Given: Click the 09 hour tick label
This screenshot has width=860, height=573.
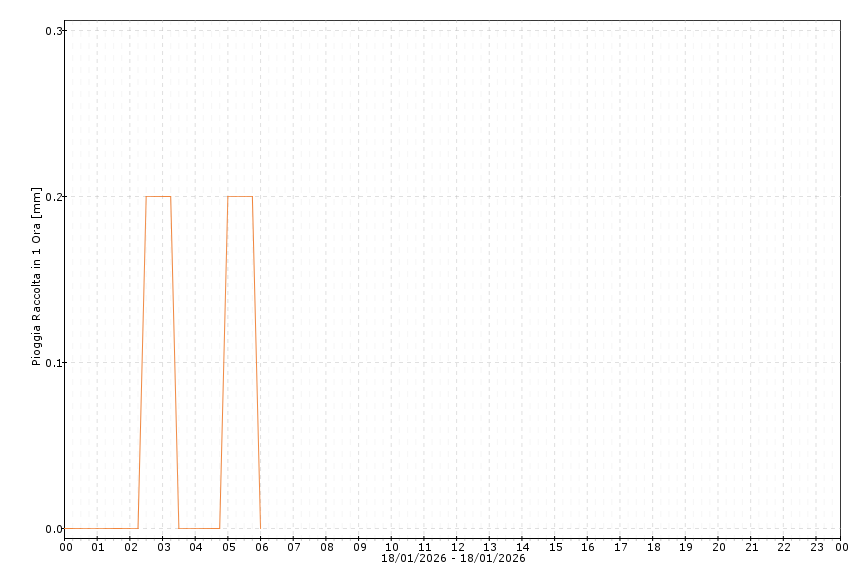Looking at the screenshot, I should coord(359,547).
